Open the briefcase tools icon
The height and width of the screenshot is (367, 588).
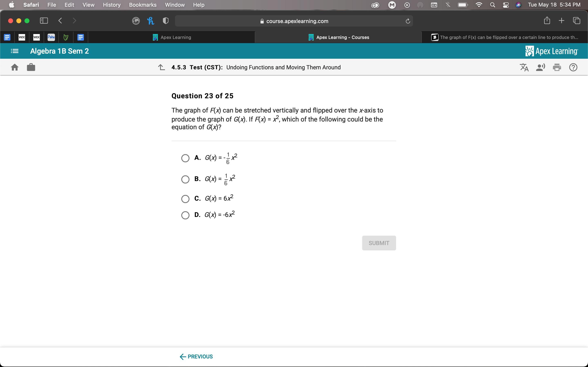click(x=31, y=67)
